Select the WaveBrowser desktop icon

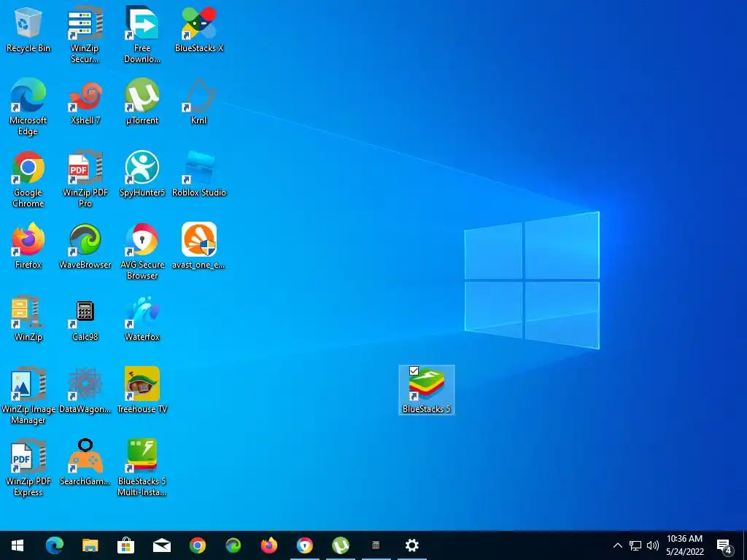coord(85,245)
